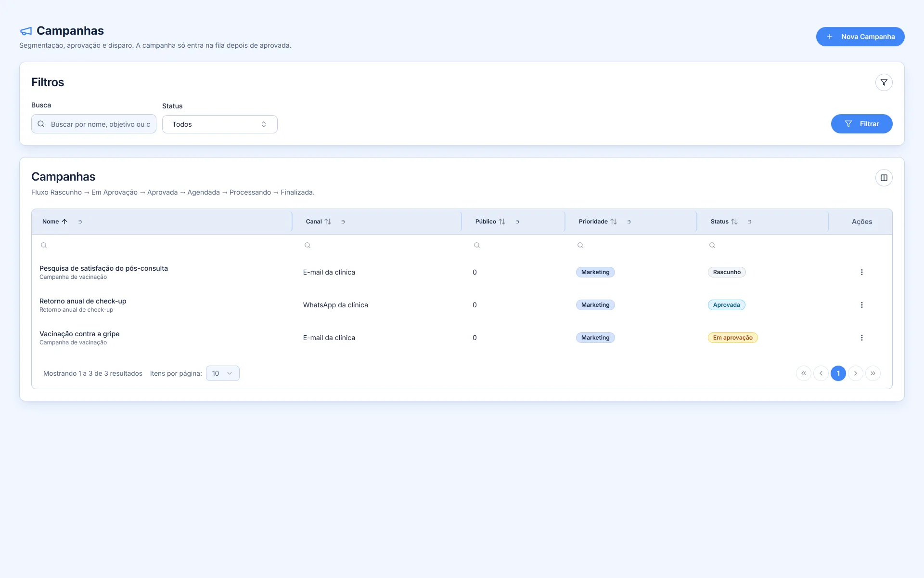924x578 pixels.
Task: Open actions menu for Vacinação contra a gripe
Action: [861, 338]
